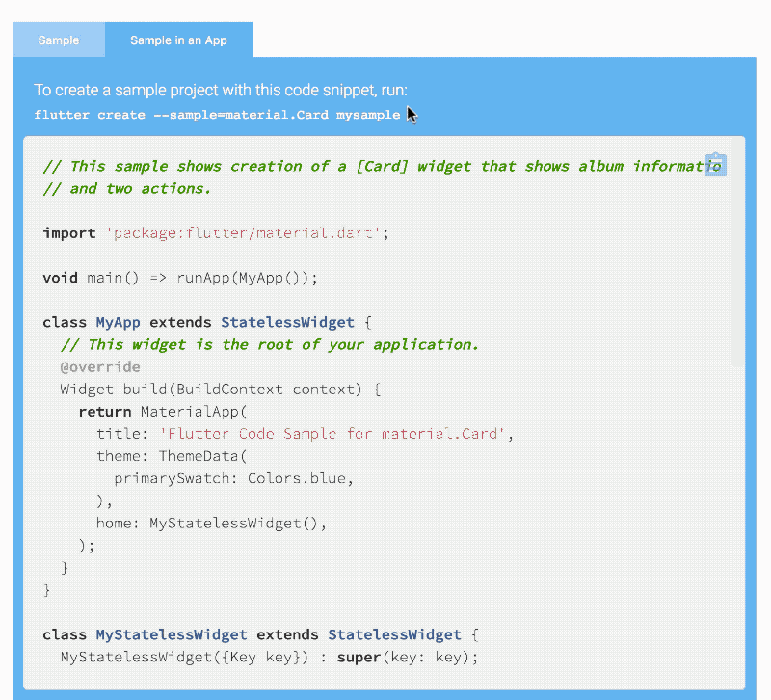Switch to the Sample tab
The width and height of the screenshot is (771, 700).
tap(59, 40)
